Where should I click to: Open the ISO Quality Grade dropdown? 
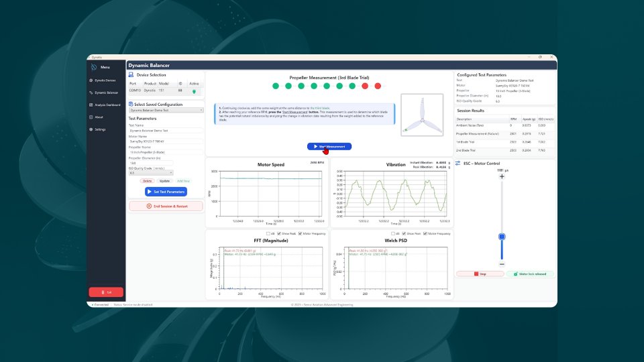[151, 173]
